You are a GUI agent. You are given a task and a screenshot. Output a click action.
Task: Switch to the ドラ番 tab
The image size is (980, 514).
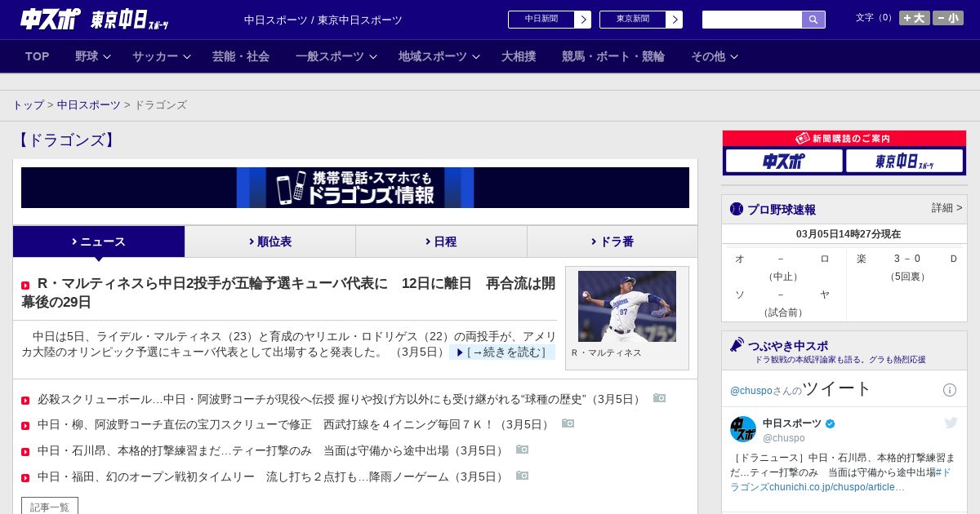point(612,241)
